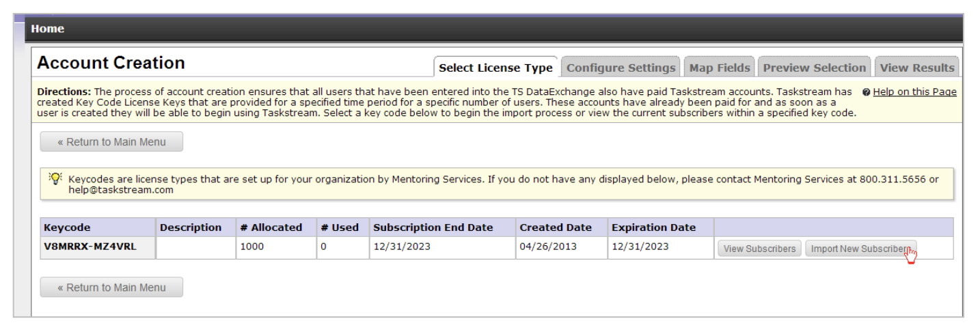This screenshot has height=336, width=980.
Task: Switch to Select License Type tab
Action: 495,68
